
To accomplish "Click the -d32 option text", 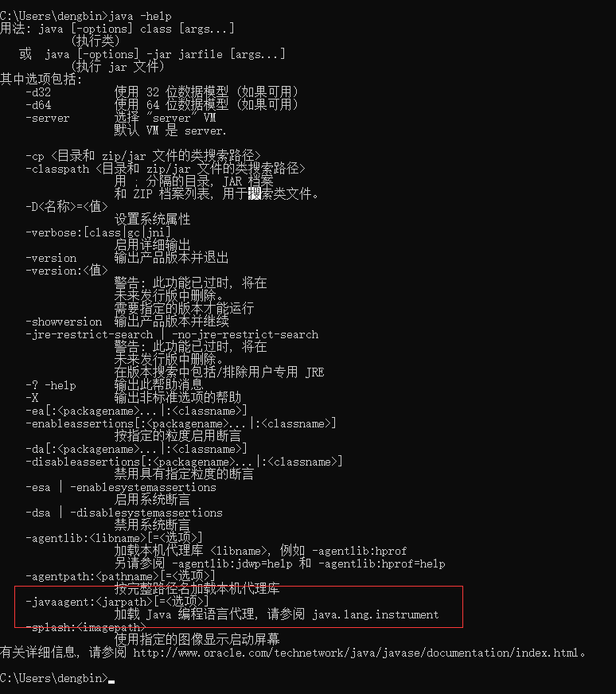I will point(38,92).
